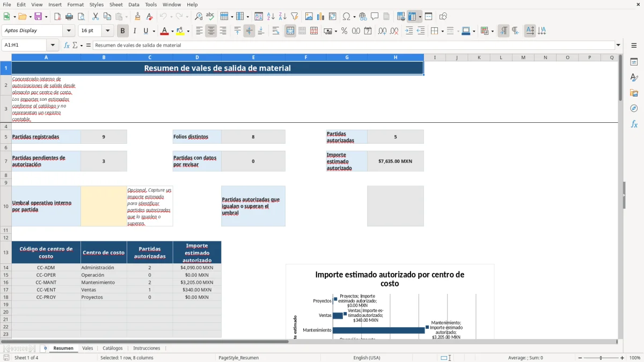Image resolution: width=644 pixels, height=362 pixels.
Task: Format as percent icon
Action: click(345, 31)
